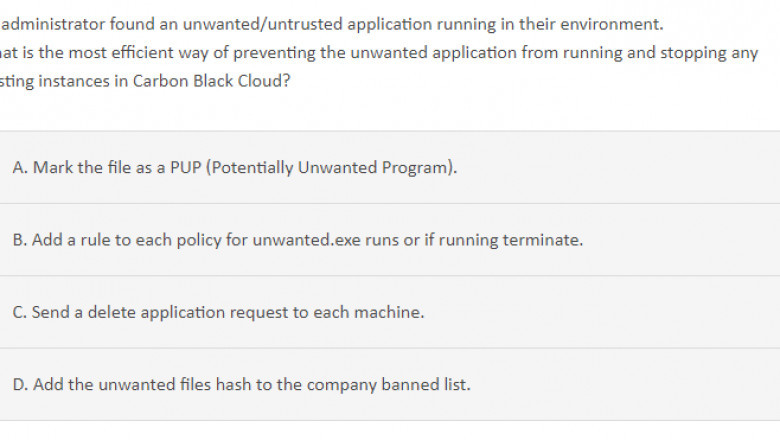Click the 'D.' letter label

(x=20, y=385)
